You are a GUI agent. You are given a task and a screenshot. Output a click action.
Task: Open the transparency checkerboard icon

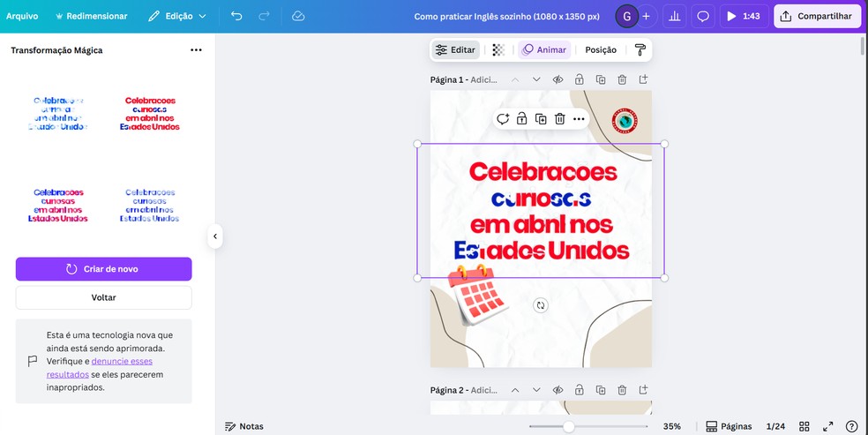498,49
